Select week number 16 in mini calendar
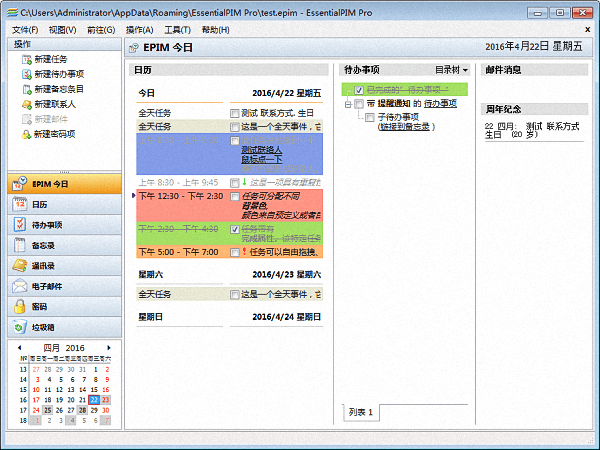The height and width of the screenshot is (450, 600). tap(23, 400)
